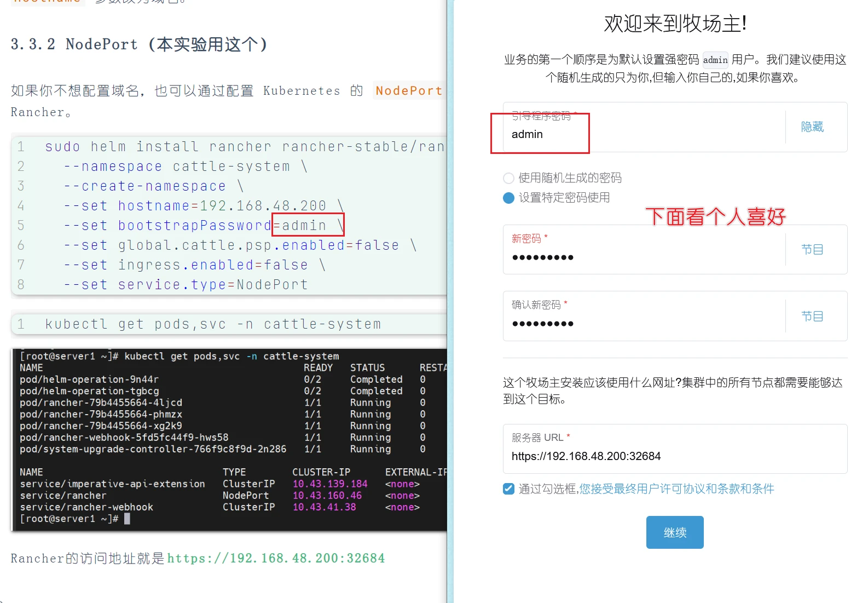This screenshot has width=868, height=603.
Task: Select 使用随机生成的密码 radio option
Action: click(x=508, y=178)
